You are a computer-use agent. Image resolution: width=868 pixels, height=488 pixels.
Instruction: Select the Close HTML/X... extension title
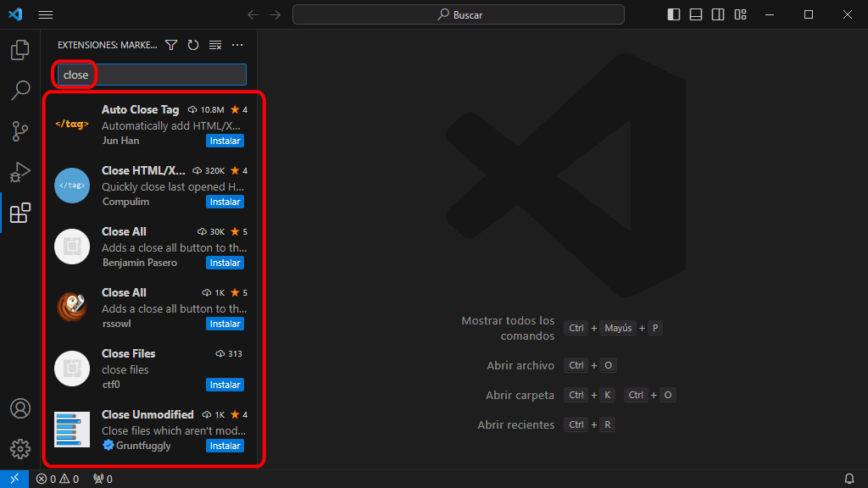pyautogui.click(x=143, y=170)
